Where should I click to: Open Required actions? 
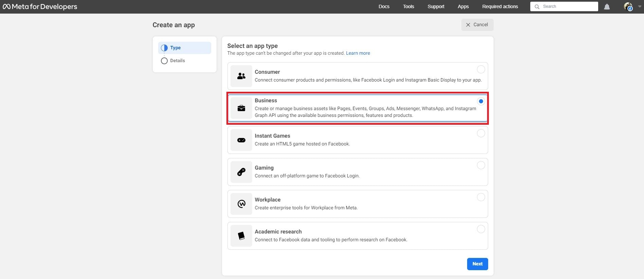[x=500, y=6]
